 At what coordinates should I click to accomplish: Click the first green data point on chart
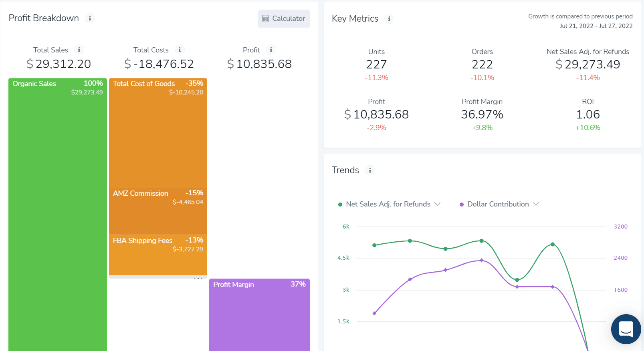(x=374, y=245)
